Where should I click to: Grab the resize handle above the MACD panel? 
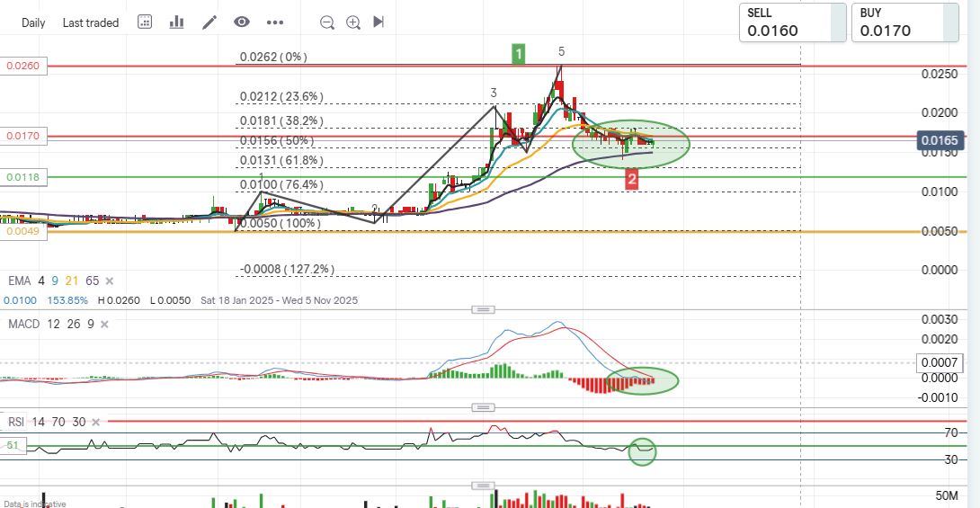pos(484,309)
